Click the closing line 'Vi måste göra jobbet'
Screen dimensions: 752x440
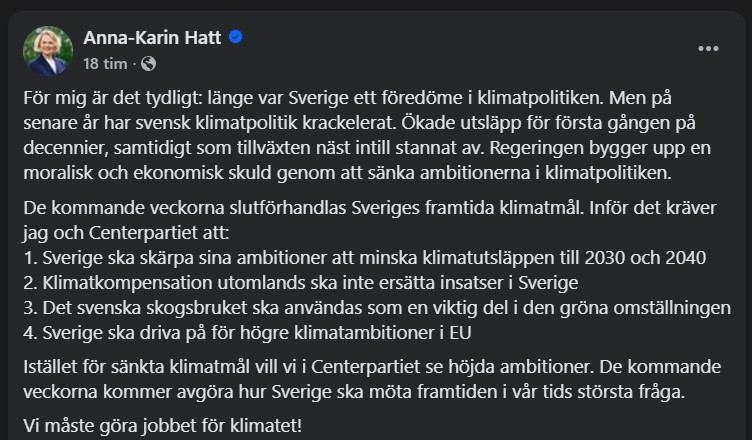pos(163,426)
